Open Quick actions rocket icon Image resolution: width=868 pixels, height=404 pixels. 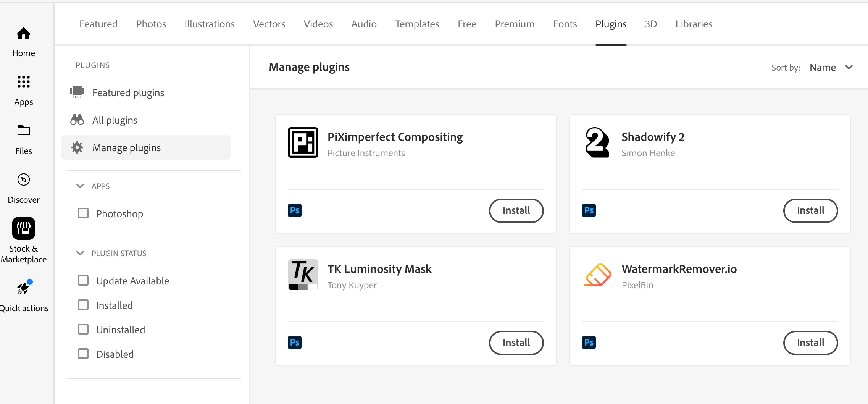point(24,288)
